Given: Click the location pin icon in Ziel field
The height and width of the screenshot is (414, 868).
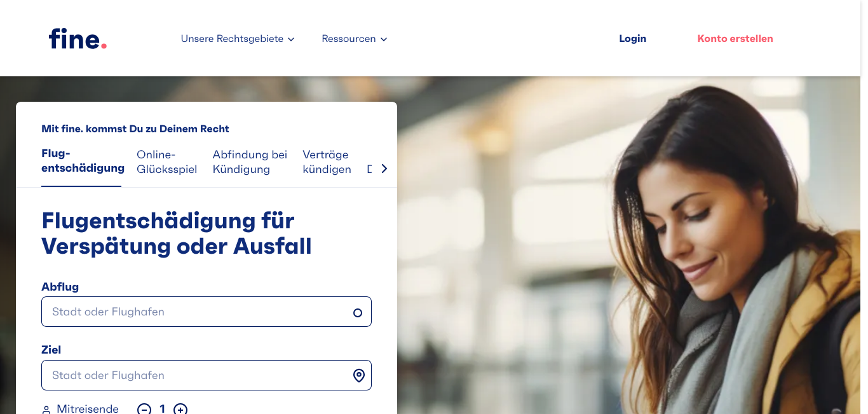Looking at the screenshot, I should pos(359,375).
